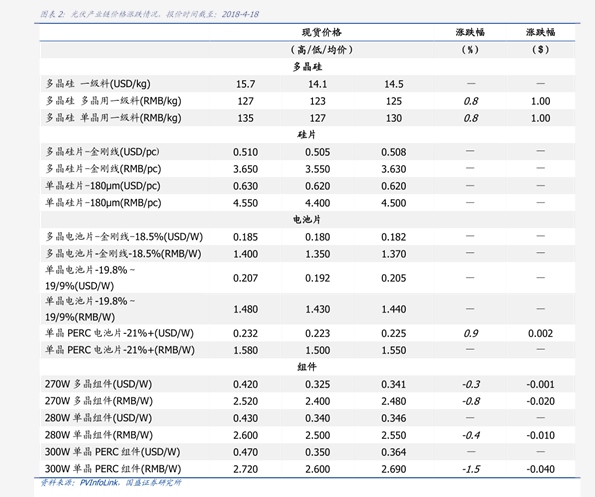Viewport: 595px width, 497px height.
Task: Click the 300W 单晶 PERC 组件(RMB/W) label
Action: tap(113, 469)
